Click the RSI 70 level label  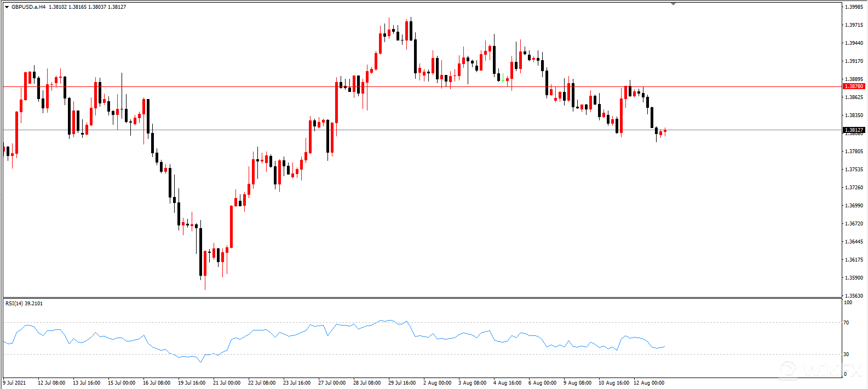846,323
